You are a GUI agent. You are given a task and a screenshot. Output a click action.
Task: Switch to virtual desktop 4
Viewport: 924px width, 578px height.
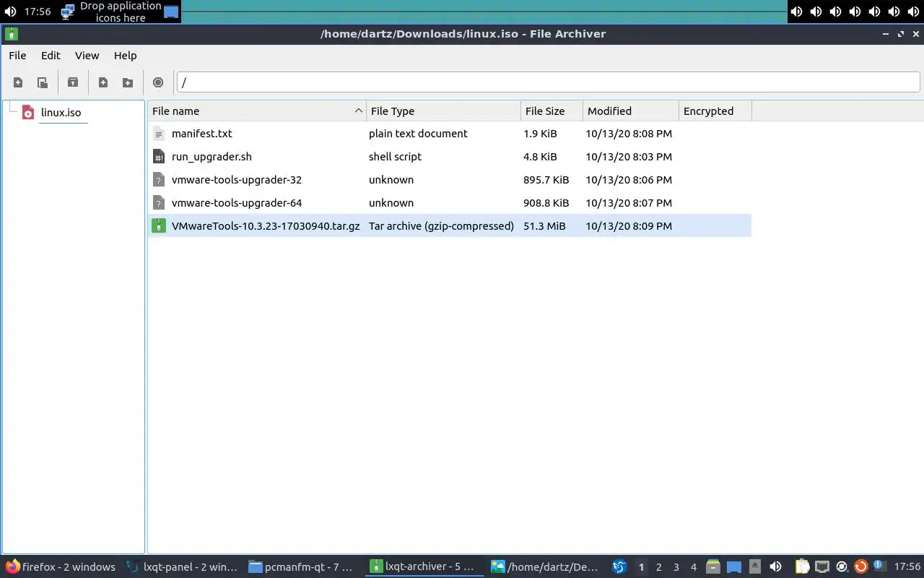pos(693,567)
